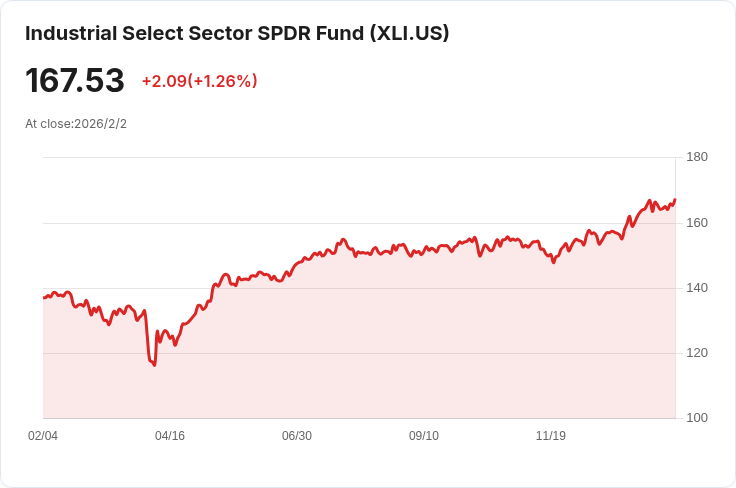Select the 06/30 date label on x-axis
The width and height of the screenshot is (736, 488).
point(297,435)
